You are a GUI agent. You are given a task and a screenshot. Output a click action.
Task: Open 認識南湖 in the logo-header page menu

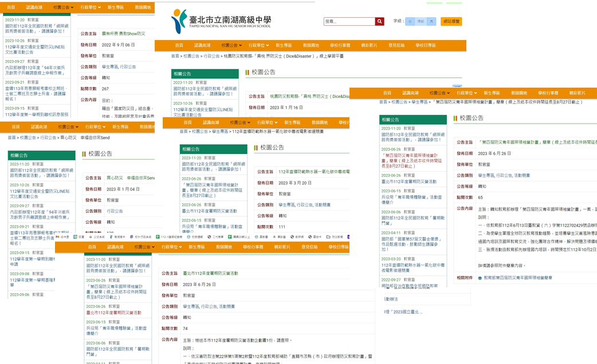(x=202, y=45)
